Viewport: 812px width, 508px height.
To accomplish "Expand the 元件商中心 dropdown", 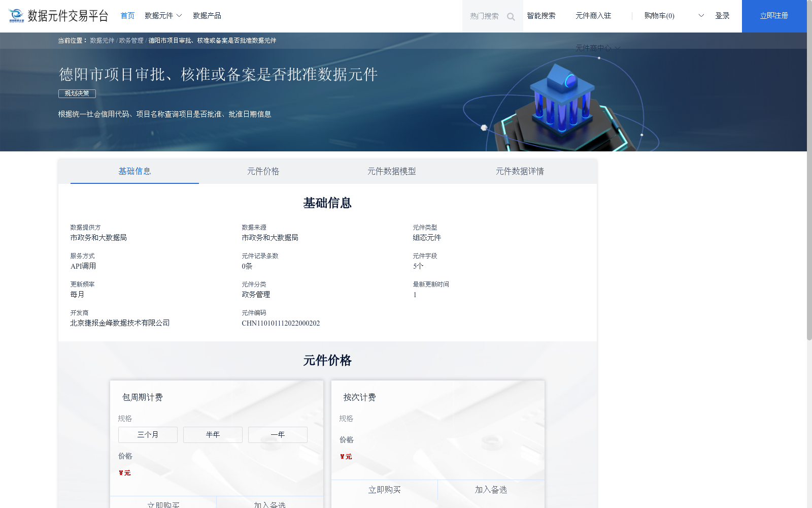I will click(x=597, y=48).
